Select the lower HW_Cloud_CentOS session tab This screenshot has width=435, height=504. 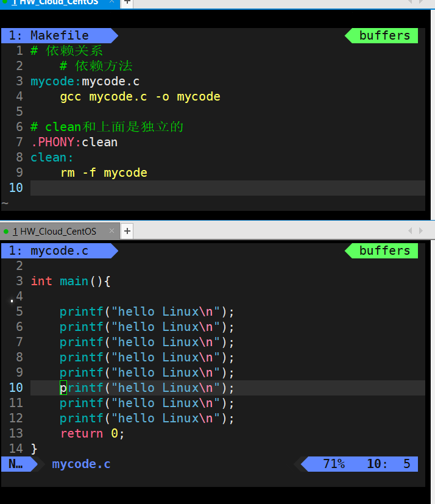[x=60, y=231]
